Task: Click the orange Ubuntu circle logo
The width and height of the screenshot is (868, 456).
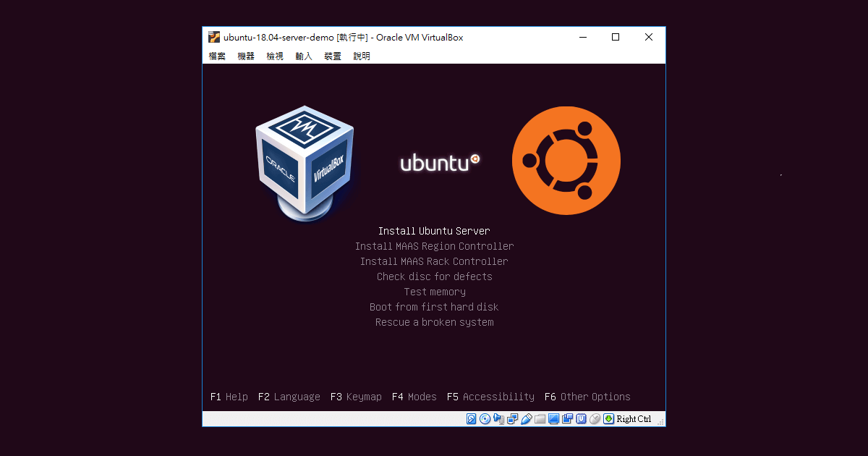Action: tap(566, 161)
